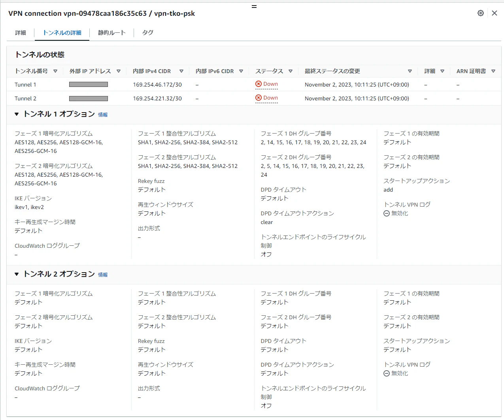Sort by 詳細 column arrow
Image resolution: width=504 pixels, height=420 pixels.
click(x=442, y=71)
